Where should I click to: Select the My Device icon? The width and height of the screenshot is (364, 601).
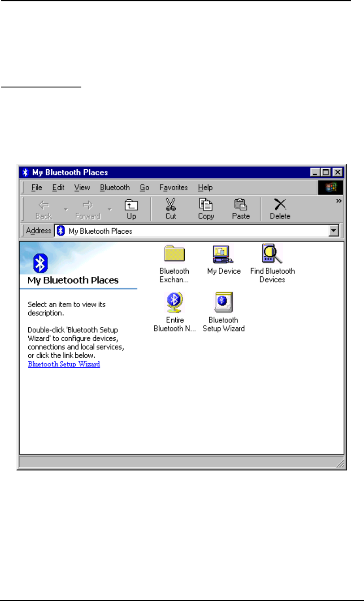pyautogui.click(x=224, y=254)
